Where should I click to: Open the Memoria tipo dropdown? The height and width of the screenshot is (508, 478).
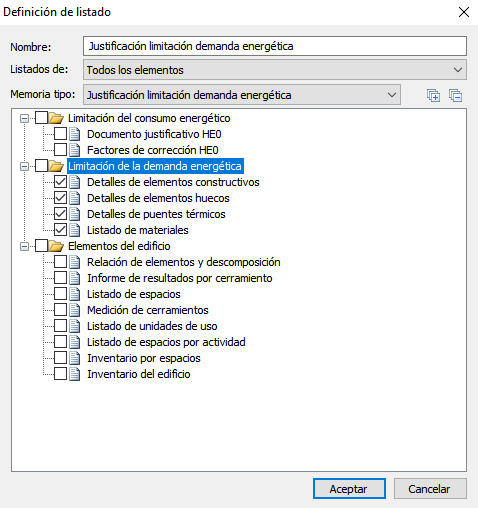tap(242, 95)
